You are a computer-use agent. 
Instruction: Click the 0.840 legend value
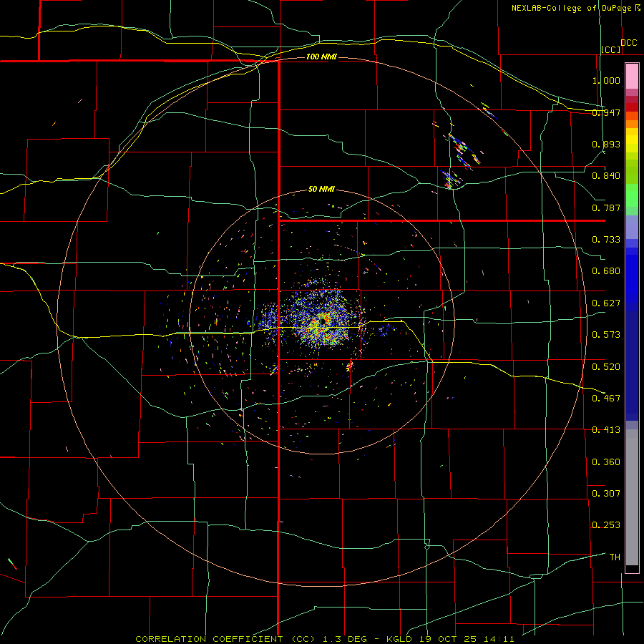pyautogui.click(x=606, y=176)
